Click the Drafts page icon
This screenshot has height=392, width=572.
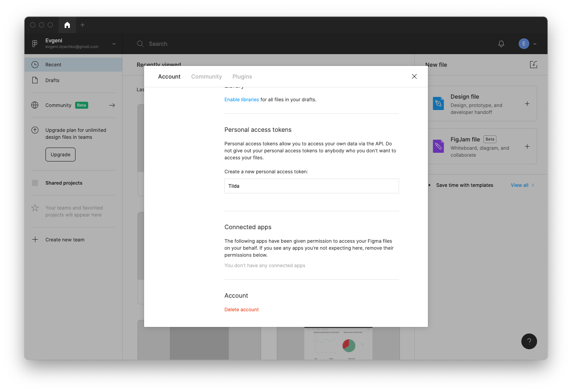point(35,80)
